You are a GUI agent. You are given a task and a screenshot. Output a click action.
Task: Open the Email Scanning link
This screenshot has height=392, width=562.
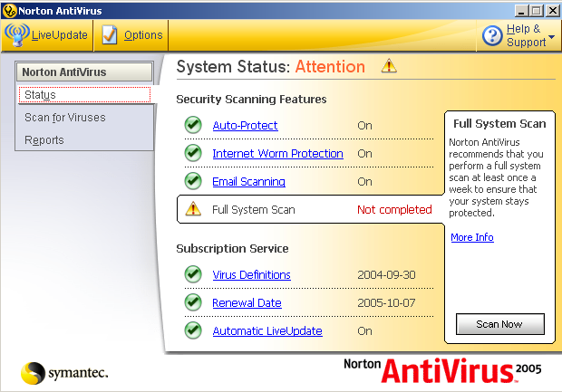tap(248, 181)
